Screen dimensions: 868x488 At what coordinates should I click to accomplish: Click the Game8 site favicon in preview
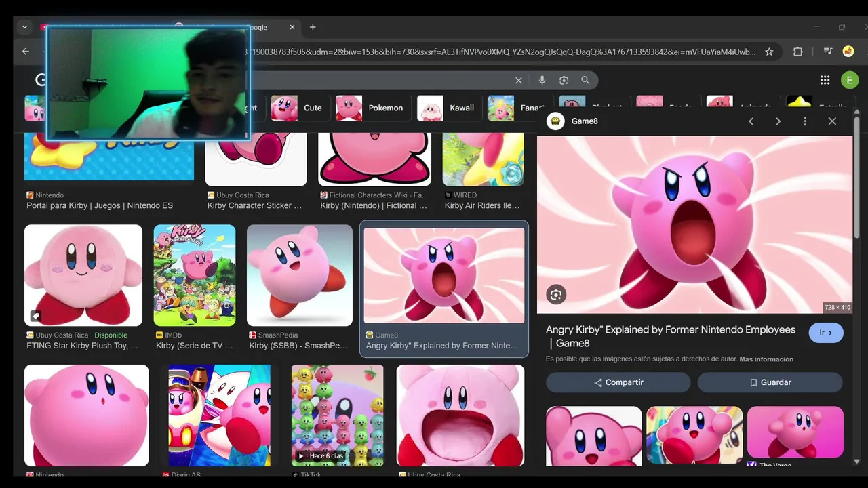(555, 121)
